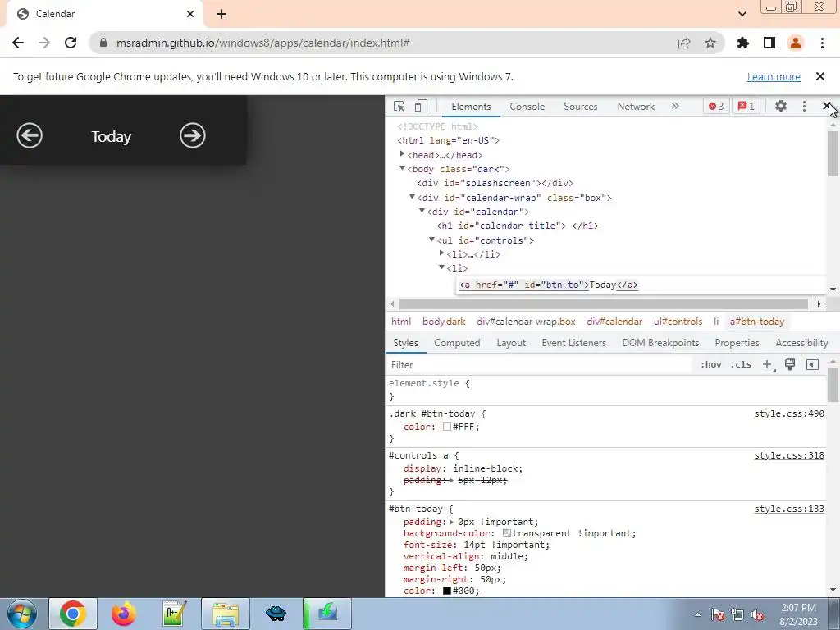Collapse the calendar-wrap div node
Viewport: 840px width, 630px height.
412,197
